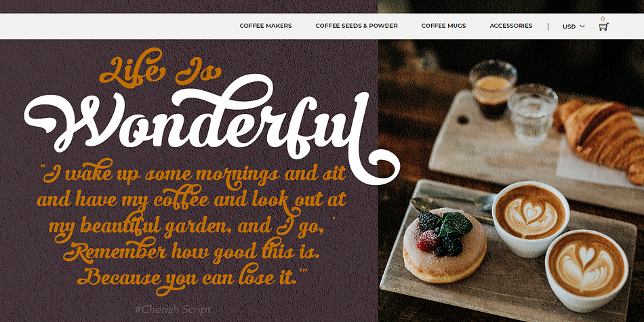Click the clear water glass
Screen dimensions: 644x322
coord(533,113)
